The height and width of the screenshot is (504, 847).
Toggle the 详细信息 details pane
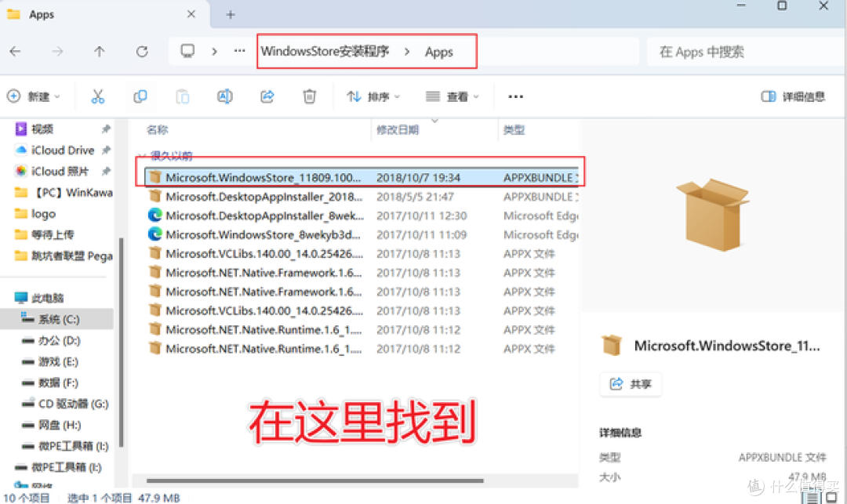[x=794, y=96]
